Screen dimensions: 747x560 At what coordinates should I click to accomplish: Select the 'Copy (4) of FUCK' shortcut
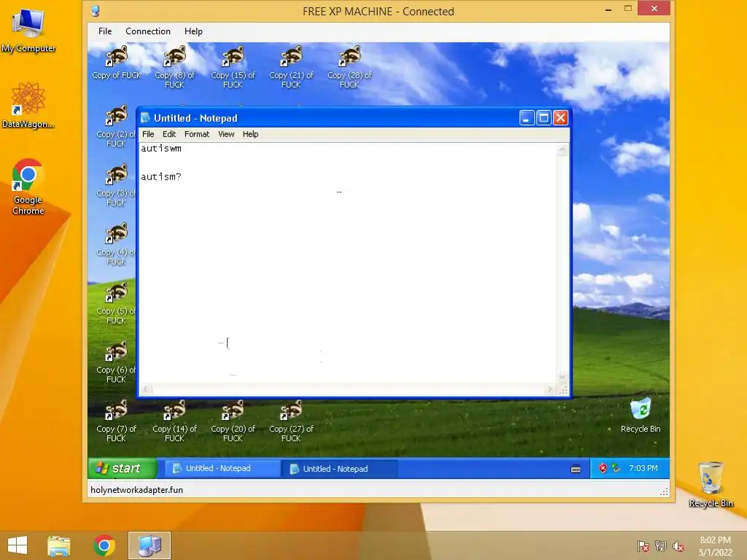coord(116,245)
